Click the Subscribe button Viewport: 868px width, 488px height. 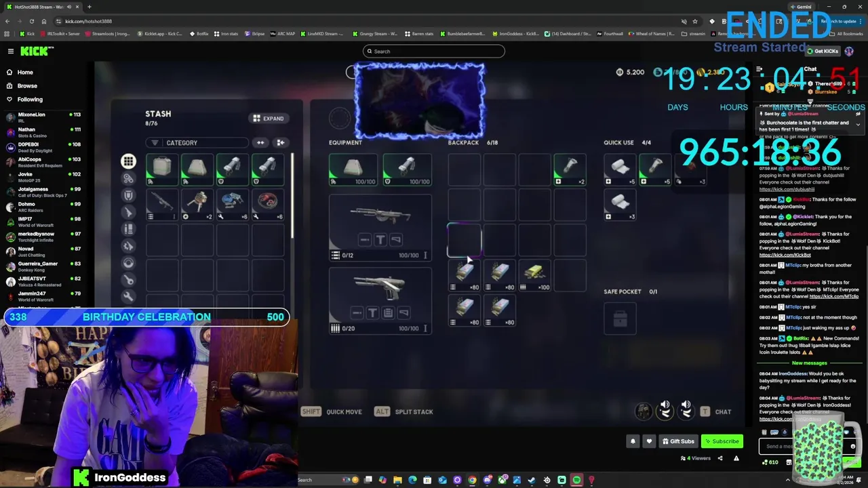(x=722, y=441)
